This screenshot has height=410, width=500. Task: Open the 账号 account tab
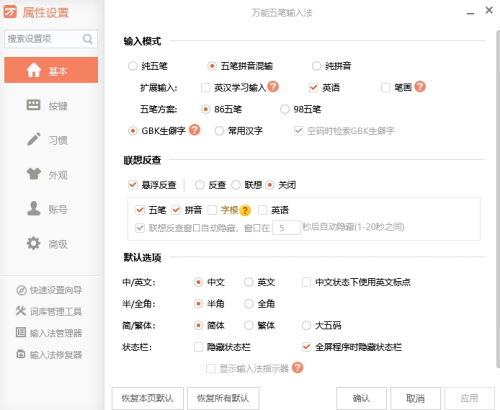point(51,209)
